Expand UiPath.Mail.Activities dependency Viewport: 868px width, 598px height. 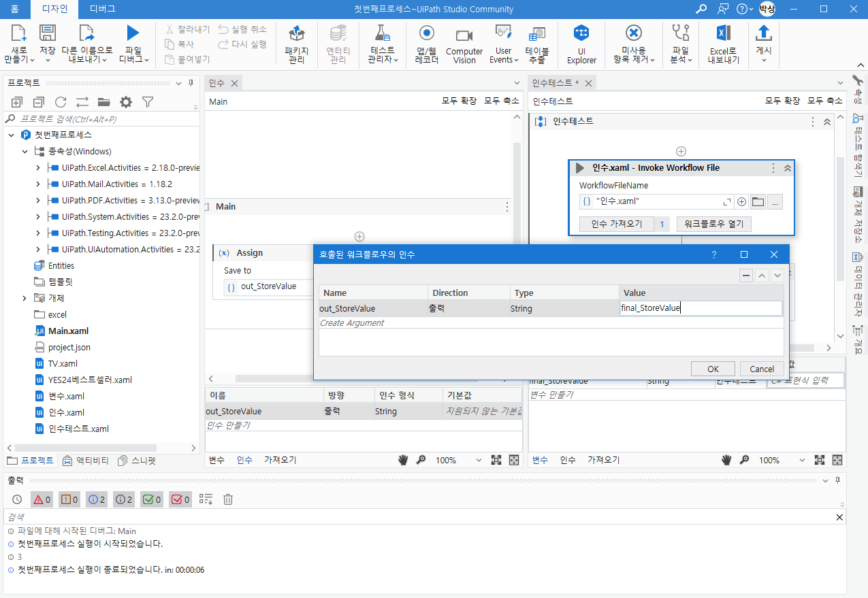click(38, 184)
